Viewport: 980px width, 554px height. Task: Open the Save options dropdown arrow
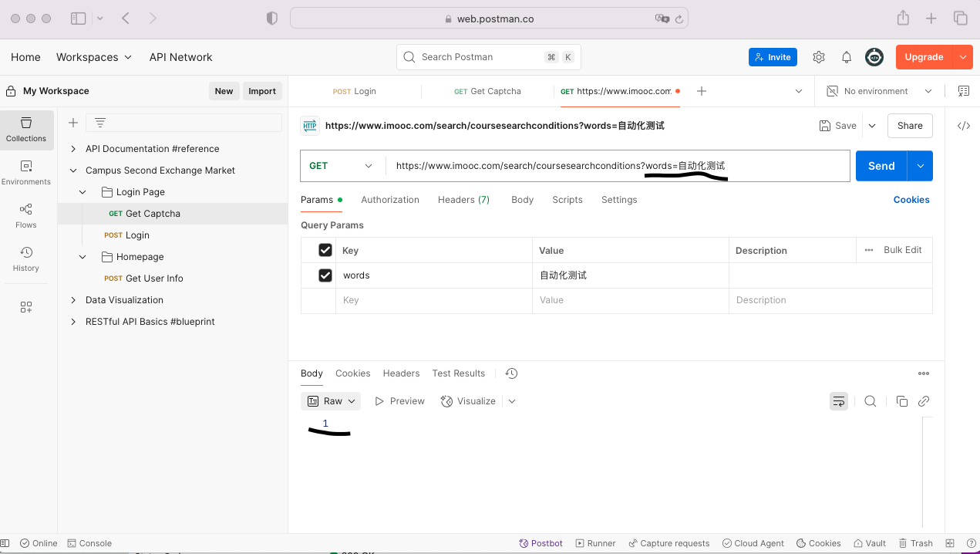click(x=872, y=126)
